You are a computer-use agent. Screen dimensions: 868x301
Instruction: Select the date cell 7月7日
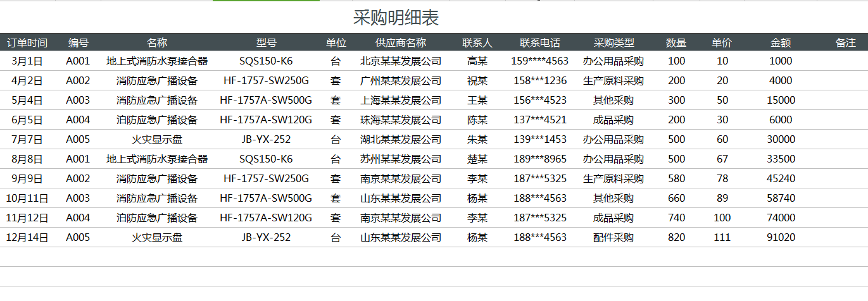27,140
